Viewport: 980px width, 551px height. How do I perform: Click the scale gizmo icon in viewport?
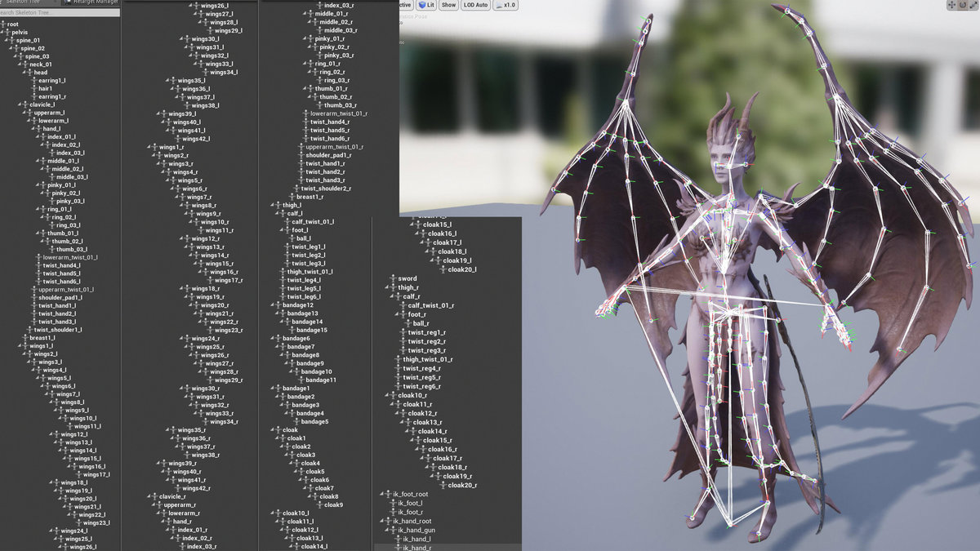click(x=974, y=6)
